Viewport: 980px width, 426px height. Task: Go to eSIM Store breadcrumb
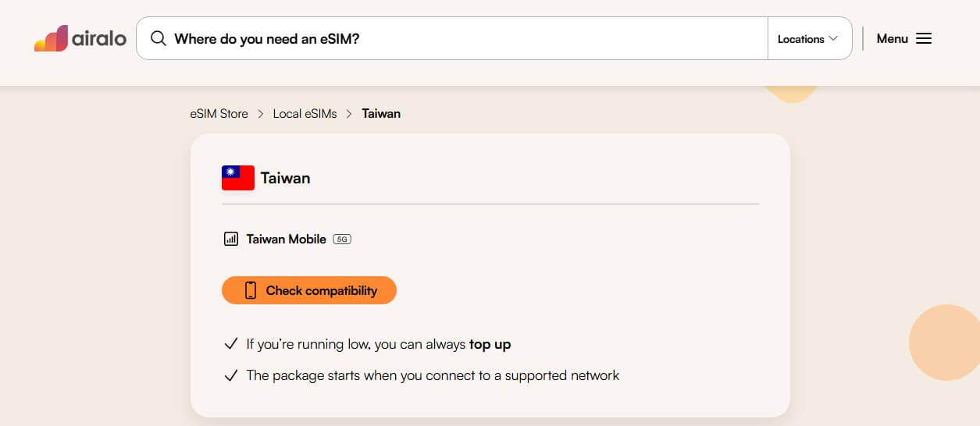[219, 113]
